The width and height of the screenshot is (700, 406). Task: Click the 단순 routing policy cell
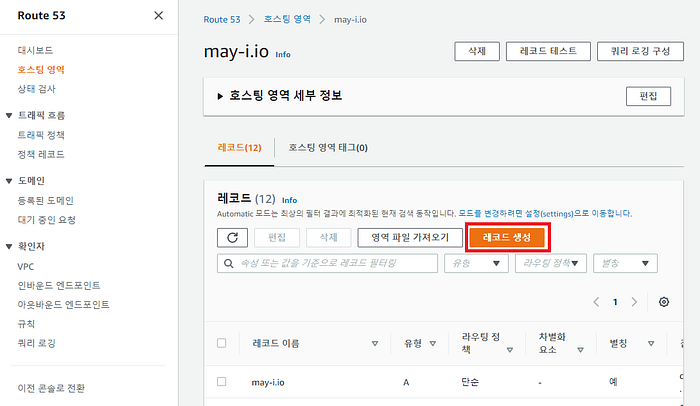pyautogui.click(x=470, y=382)
